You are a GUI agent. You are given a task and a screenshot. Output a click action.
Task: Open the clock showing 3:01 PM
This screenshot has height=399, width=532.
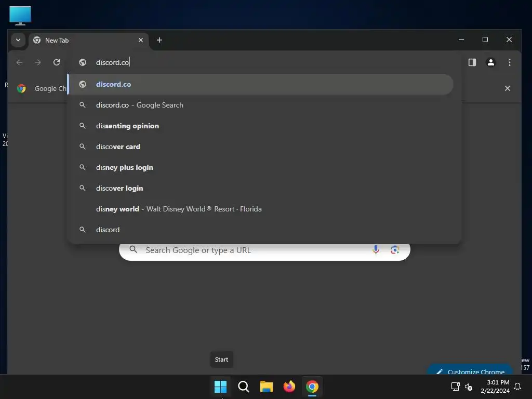(495, 387)
